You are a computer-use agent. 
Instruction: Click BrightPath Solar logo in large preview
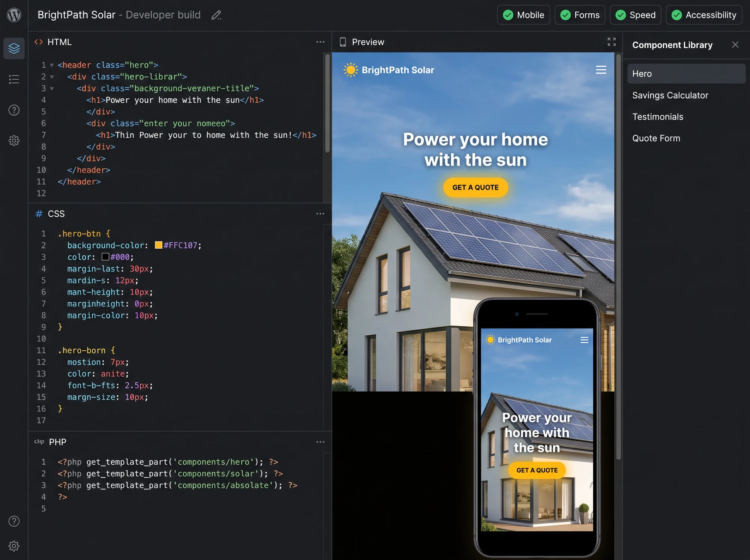coord(389,70)
